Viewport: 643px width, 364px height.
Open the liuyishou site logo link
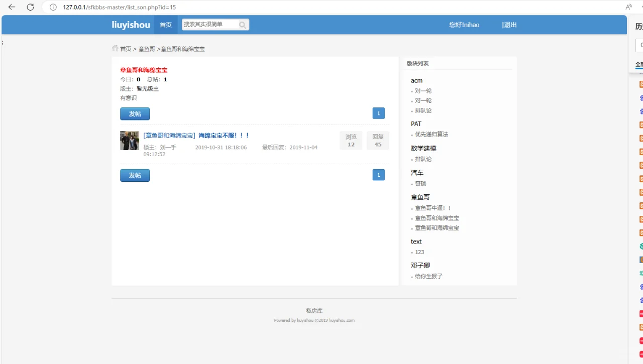[131, 25]
